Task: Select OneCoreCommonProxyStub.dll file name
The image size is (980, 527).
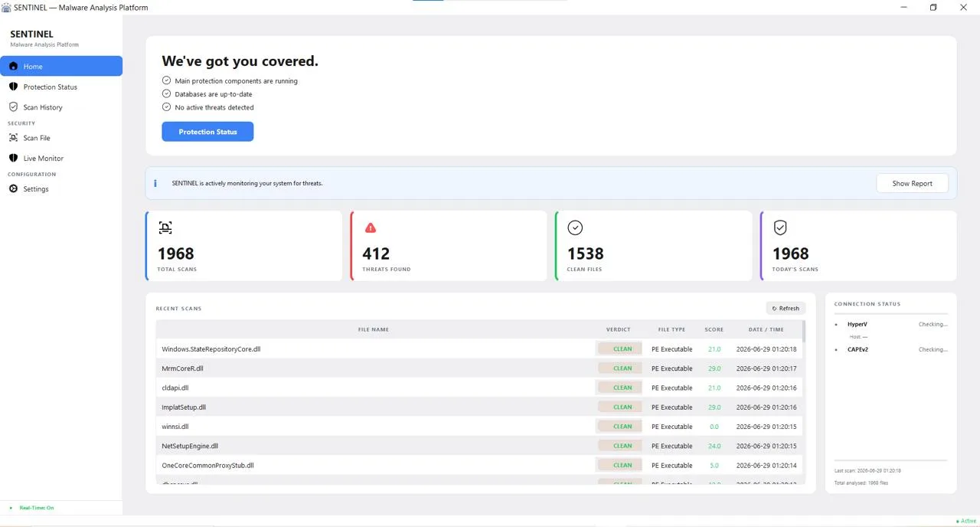Action: click(x=207, y=465)
